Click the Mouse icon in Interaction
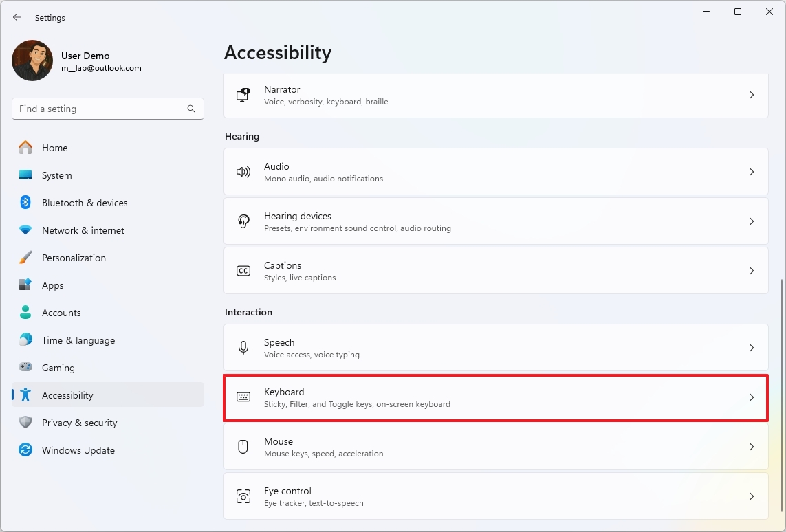Image resolution: width=786 pixels, height=532 pixels. pyautogui.click(x=243, y=447)
